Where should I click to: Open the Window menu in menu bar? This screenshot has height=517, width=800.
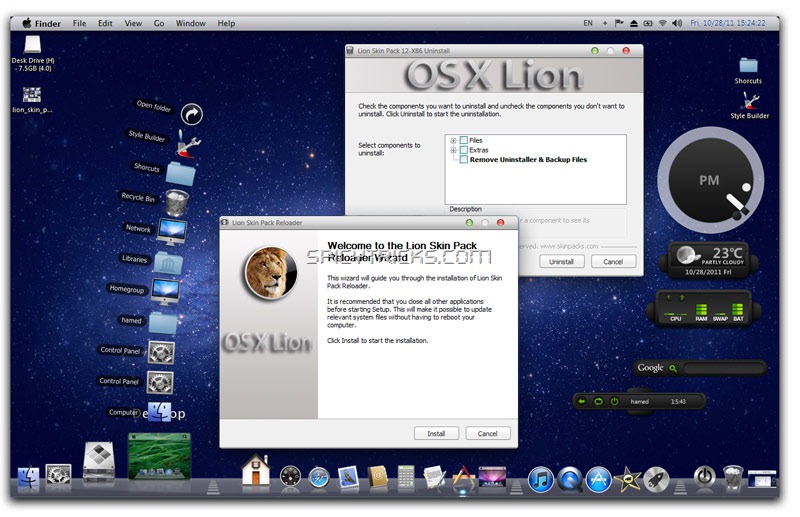point(190,23)
